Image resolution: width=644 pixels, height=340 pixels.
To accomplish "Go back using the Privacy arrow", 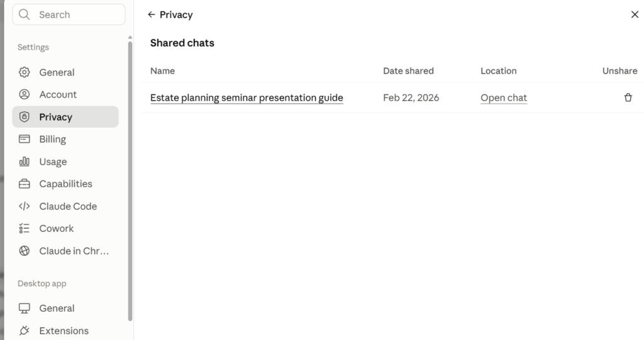I will coord(152,15).
